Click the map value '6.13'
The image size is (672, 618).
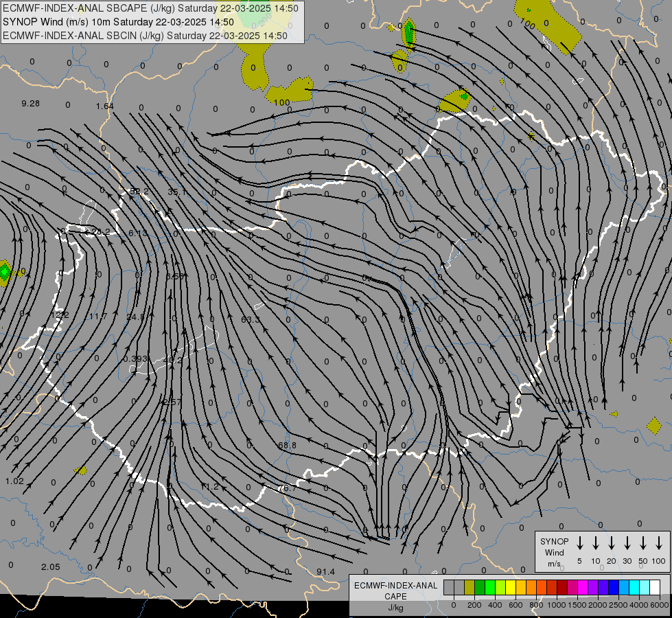pyautogui.click(x=138, y=233)
